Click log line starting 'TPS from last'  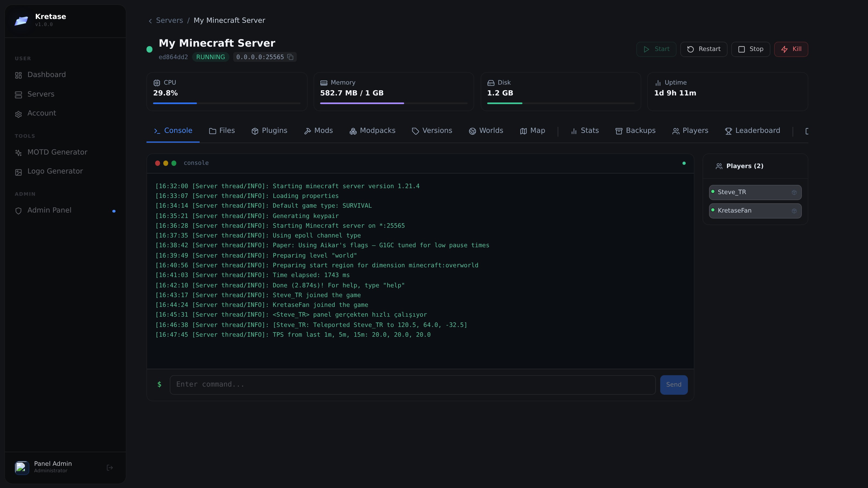click(293, 335)
